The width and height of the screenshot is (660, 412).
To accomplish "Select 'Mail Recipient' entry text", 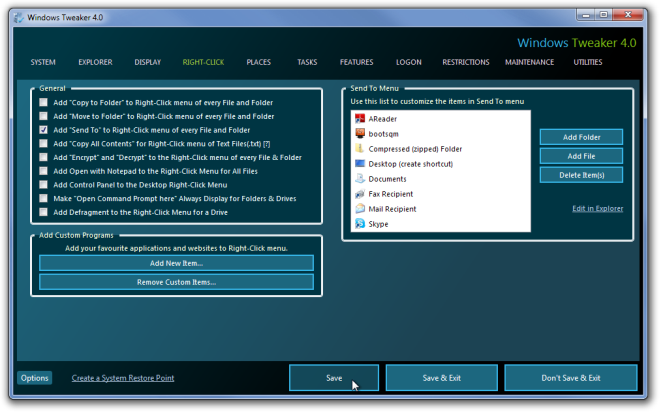I will click(x=392, y=209).
